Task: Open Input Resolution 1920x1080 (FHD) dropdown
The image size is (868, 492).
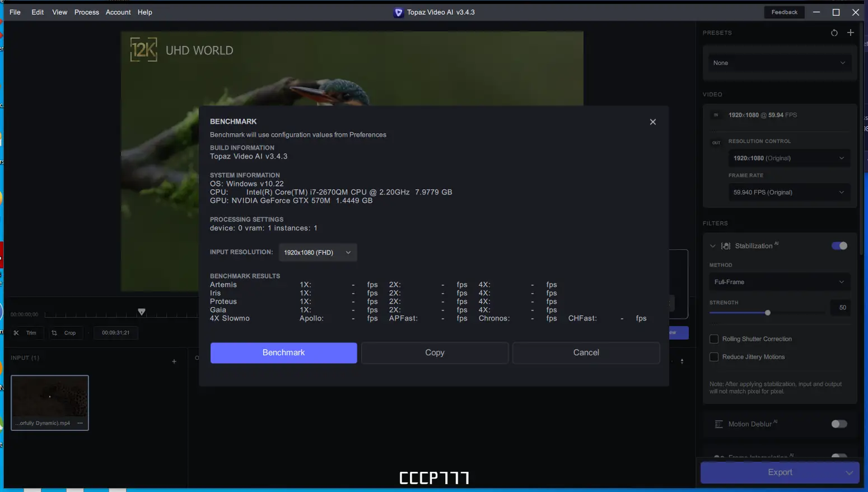Action: (318, 253)
